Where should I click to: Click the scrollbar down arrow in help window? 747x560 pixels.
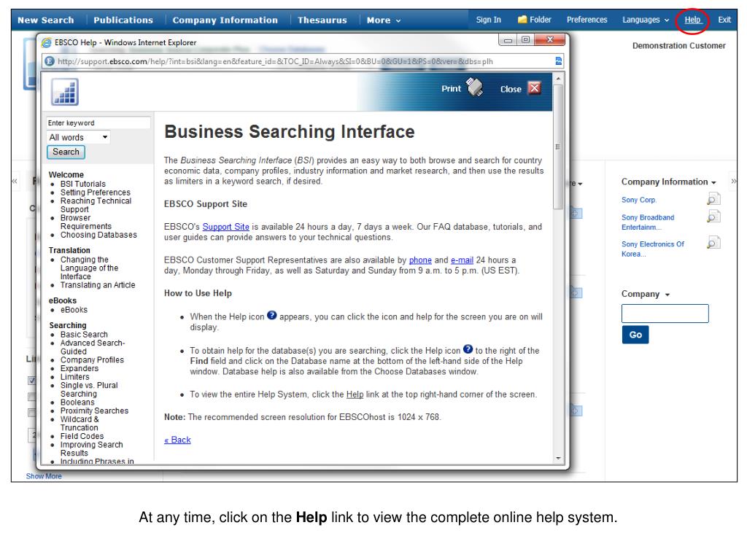click(558, 458)
